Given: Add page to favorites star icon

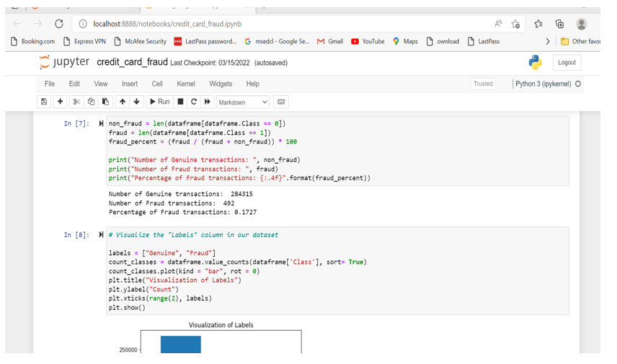Looking at the screenshot, I should coord(515,24).
